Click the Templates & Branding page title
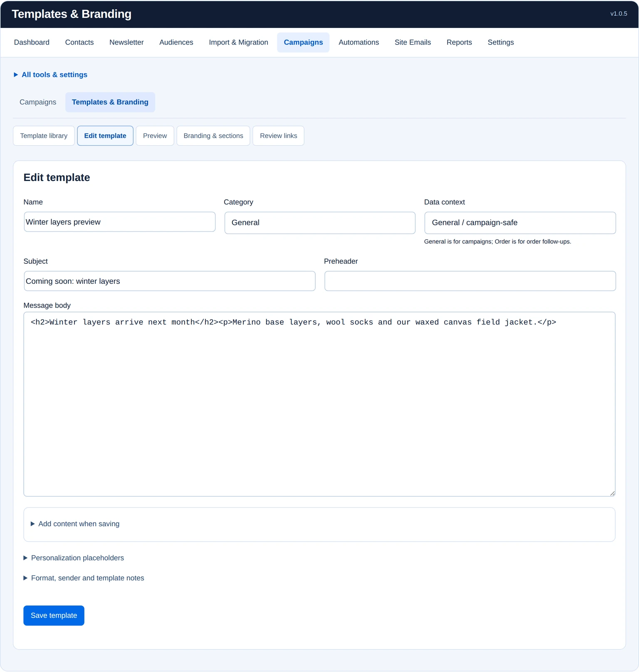 click(72, 14)
